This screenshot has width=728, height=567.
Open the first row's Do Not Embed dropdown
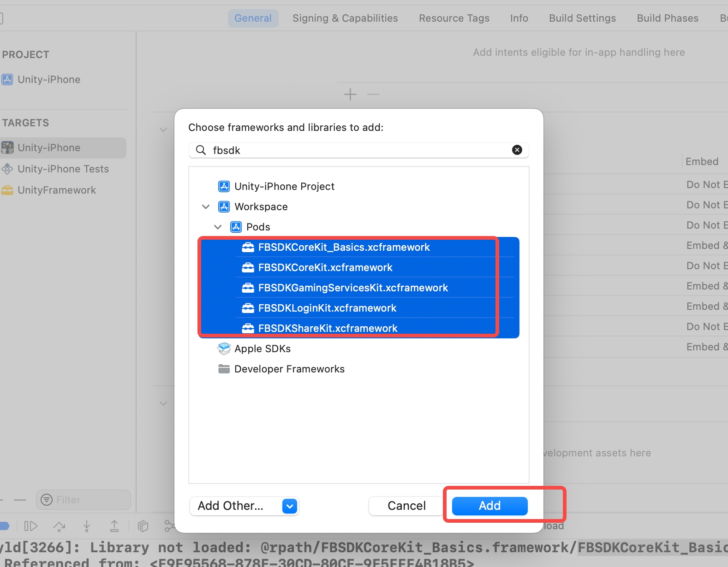pyautogui.click(x=707, y=184)
